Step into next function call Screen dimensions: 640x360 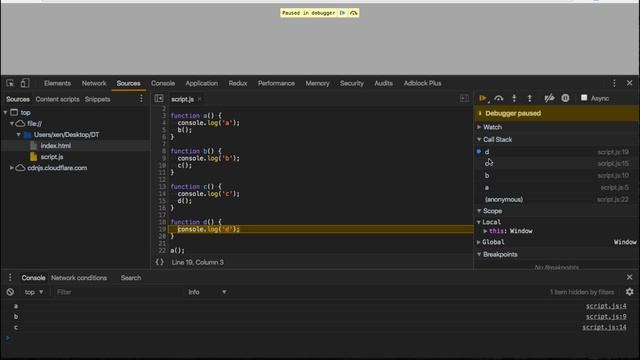pyautogui.click(x=514, y=98)
